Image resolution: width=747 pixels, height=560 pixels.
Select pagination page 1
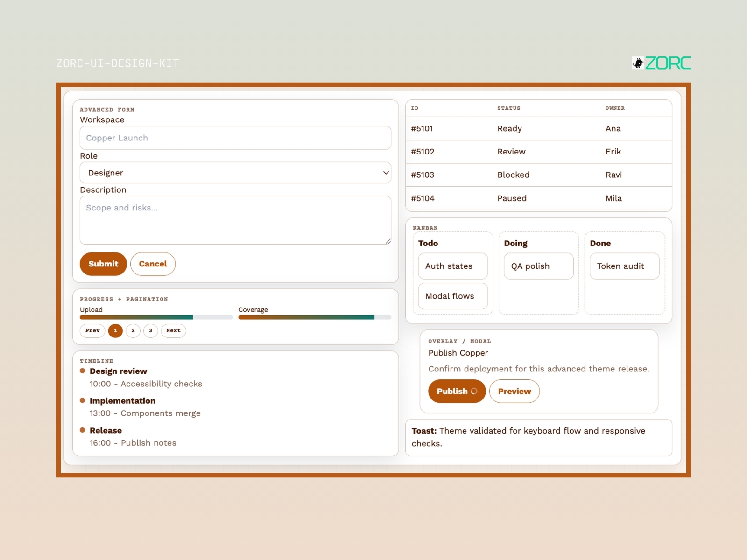click(115, 330)
